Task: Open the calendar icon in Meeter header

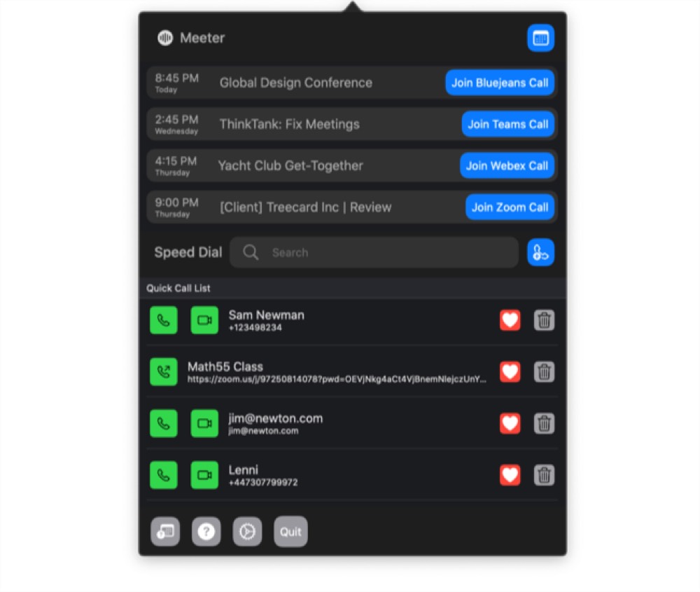Action: click(x=540, y=39)
